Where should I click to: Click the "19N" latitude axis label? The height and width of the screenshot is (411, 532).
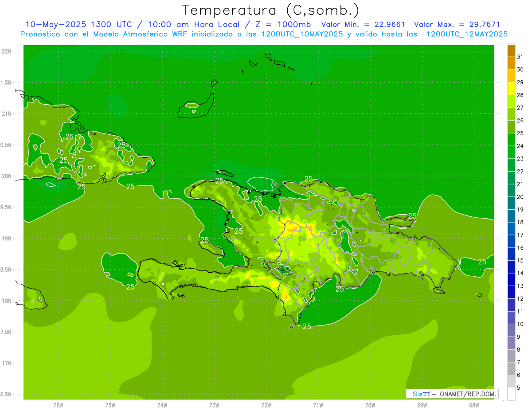tap(8, 239)
